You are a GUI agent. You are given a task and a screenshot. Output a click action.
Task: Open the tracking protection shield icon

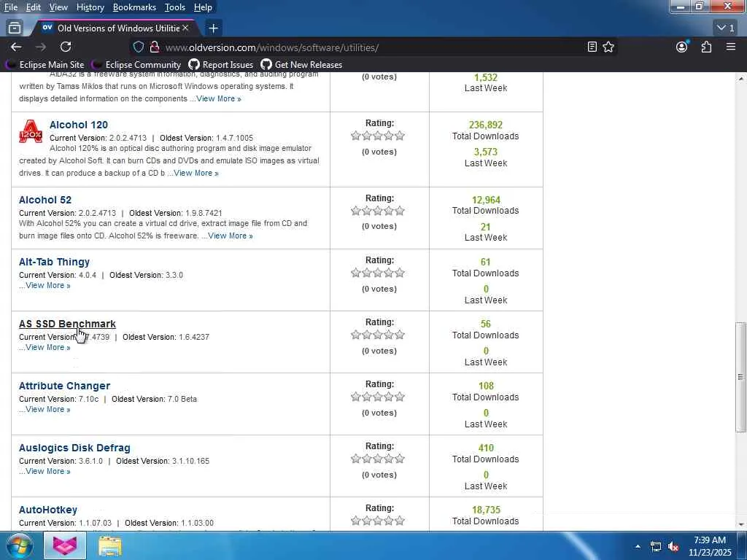click(x=138, y=47)
